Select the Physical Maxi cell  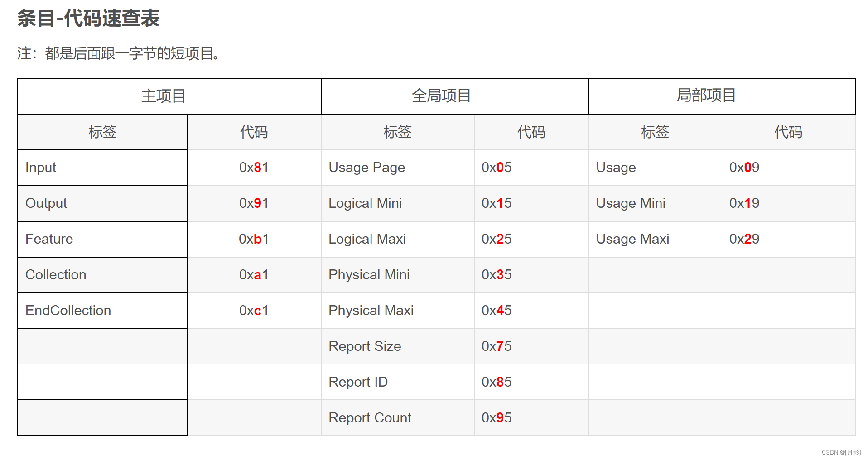coord(397,311)
